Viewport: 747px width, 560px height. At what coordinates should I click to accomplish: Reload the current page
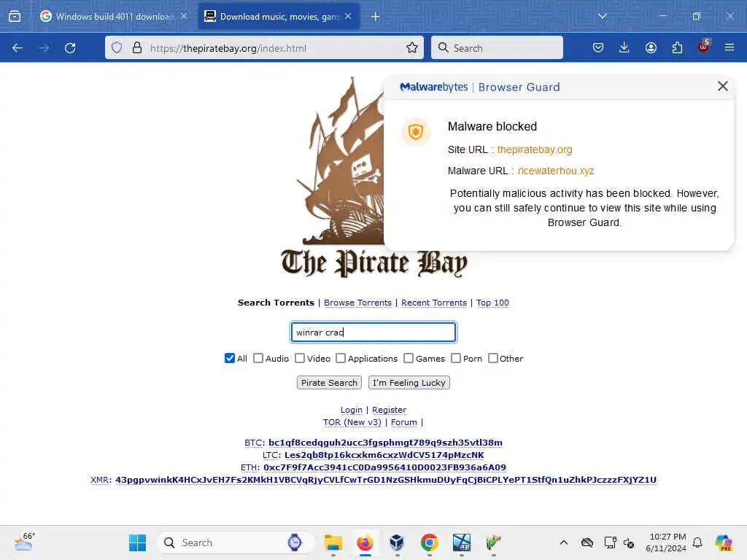[x=70, y=48]
